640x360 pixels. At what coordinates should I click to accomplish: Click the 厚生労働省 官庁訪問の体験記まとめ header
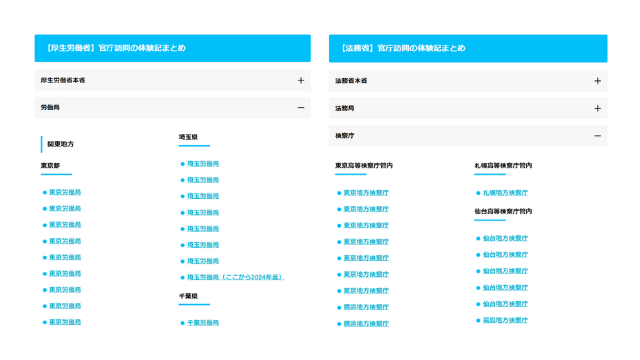coord(173,48)
